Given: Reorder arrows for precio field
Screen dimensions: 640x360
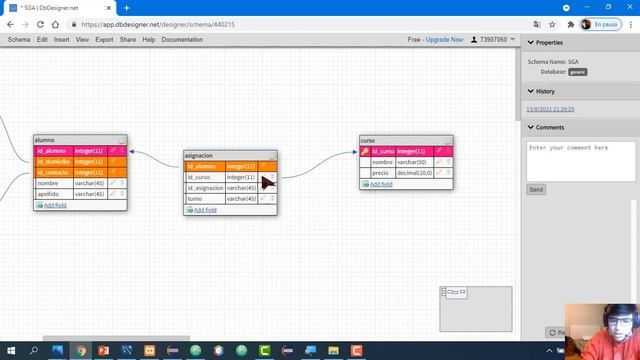Looking at the screenshot, I should (x=448, y=173).
